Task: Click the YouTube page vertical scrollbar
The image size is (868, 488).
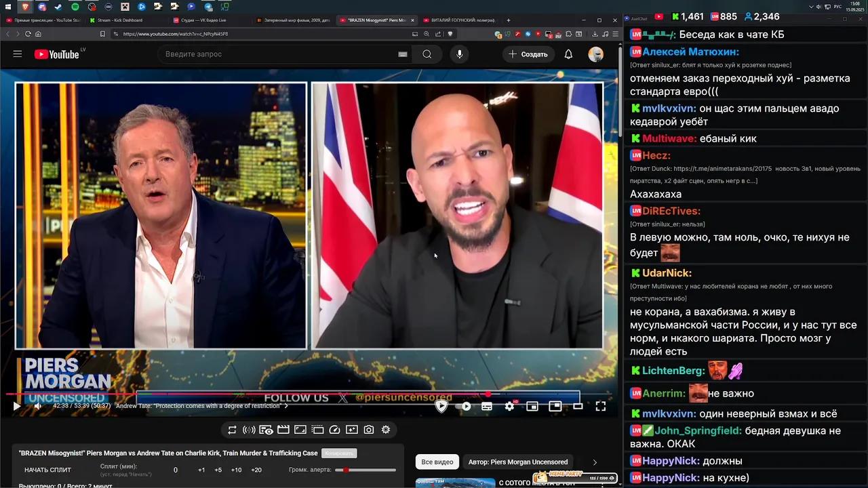Action: coord(620,91)
